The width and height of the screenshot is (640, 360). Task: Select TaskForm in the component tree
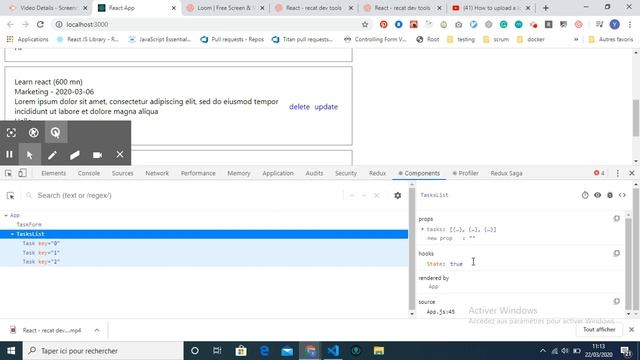pyautogui.click(x=29, y=224)
